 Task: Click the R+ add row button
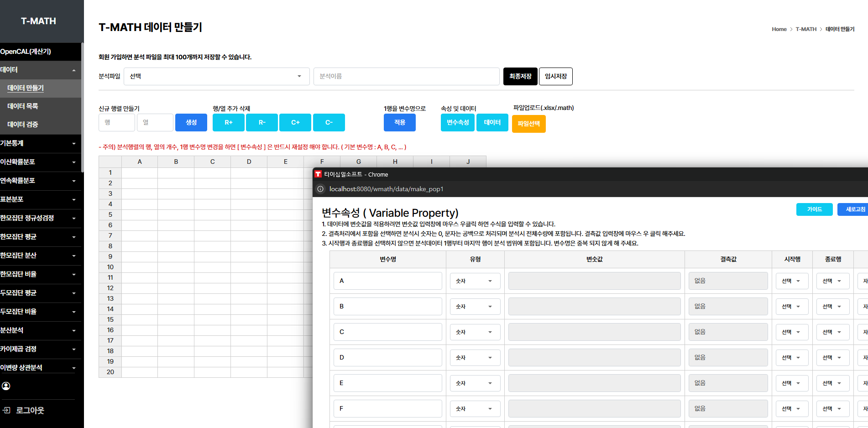[229, 122]
